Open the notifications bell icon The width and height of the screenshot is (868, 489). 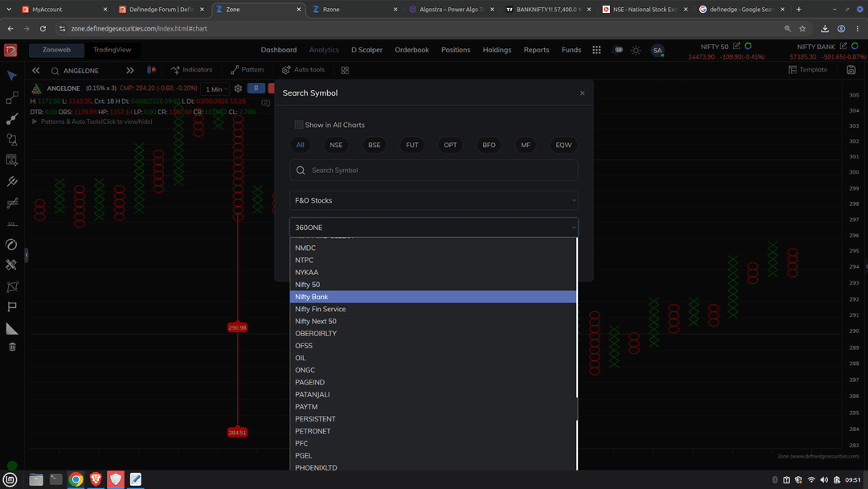(617, 50)
